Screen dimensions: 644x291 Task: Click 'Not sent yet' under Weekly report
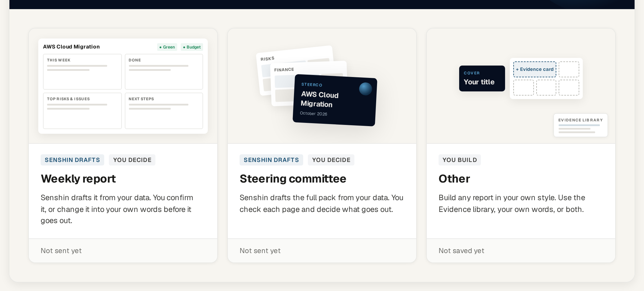coord(61,251)
